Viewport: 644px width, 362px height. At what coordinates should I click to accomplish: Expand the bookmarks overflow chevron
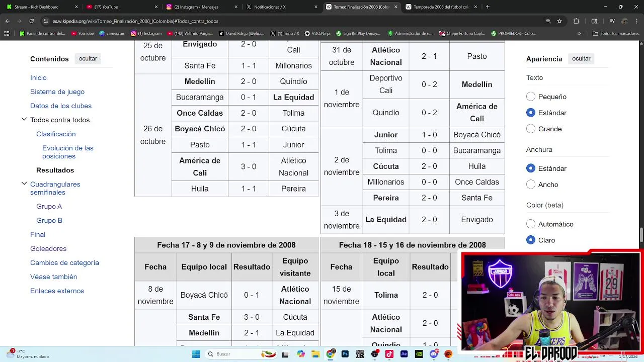(x=579, y=34)
